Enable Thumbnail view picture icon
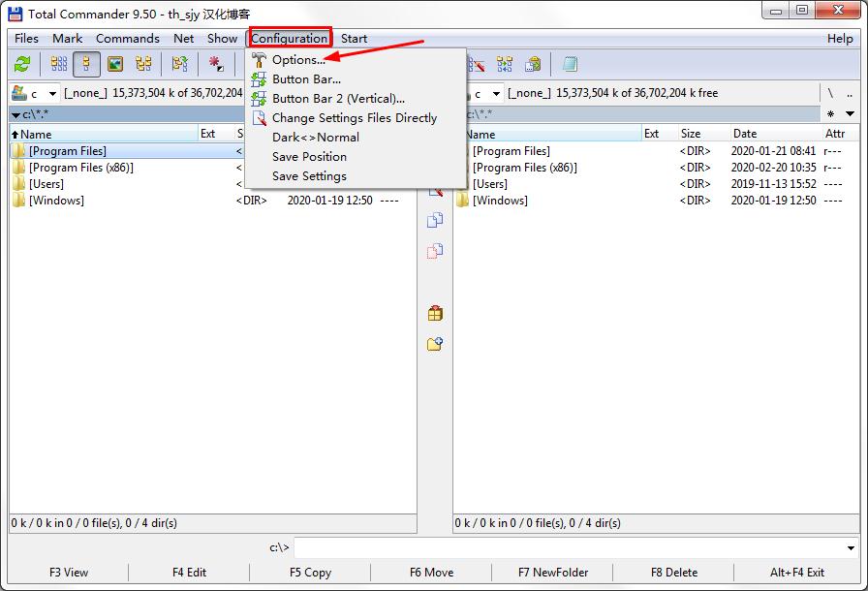Viewport: 868px width, 591px height. 115,64
